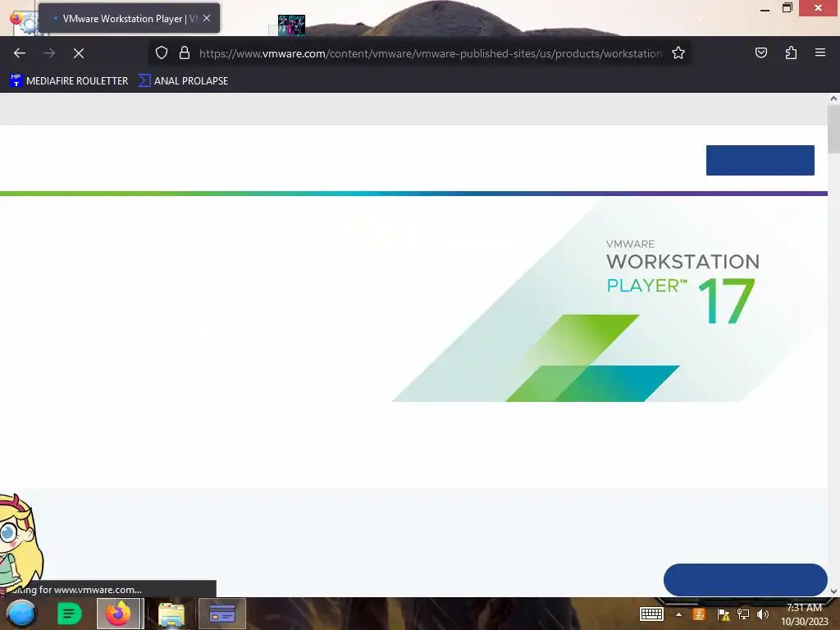
Task: Open the tracking protection shield icon
Action: [x=162, y=53]
